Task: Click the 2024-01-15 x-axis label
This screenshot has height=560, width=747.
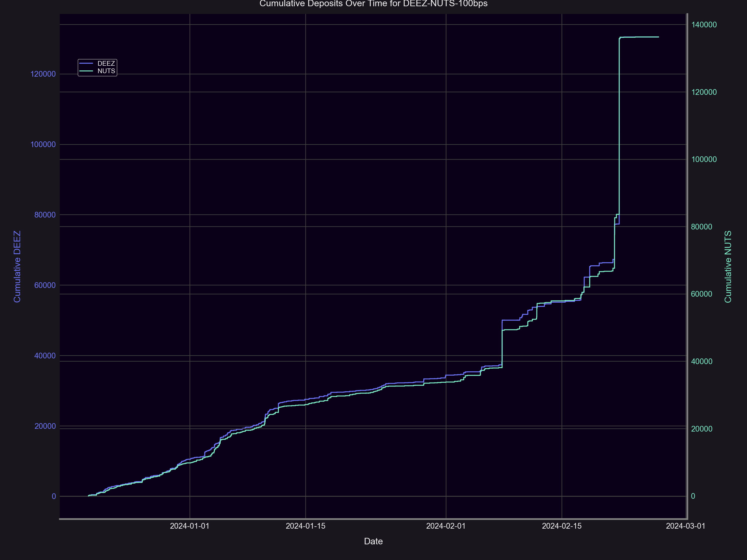Action: tap(305, 526)
